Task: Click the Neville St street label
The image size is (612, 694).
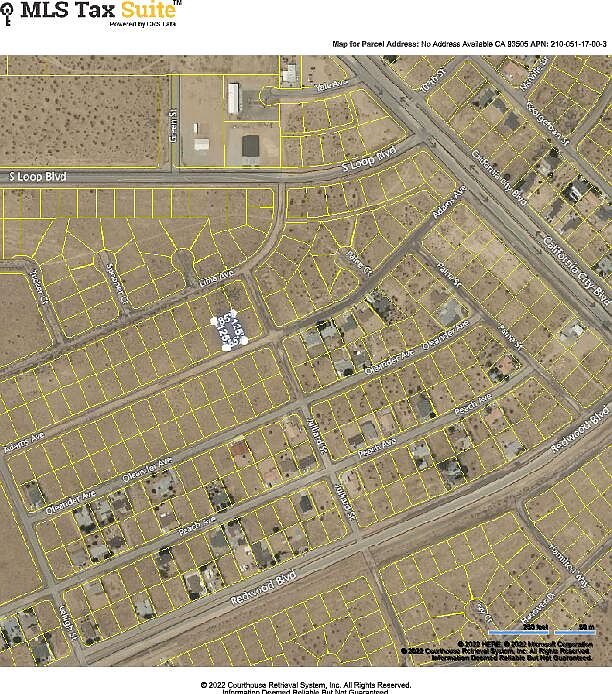Action: 534,73
